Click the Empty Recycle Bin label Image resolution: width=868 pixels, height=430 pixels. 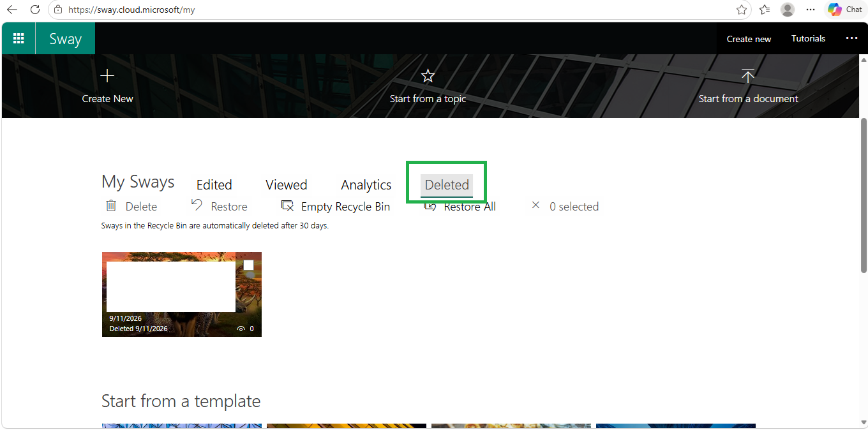(345, 207)
